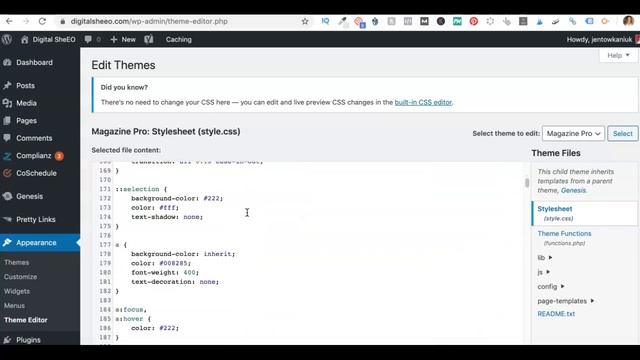Open the IQ browser extension
This screenshot has width=640, height=360.
pyautogui.click(x=325, y=21)
